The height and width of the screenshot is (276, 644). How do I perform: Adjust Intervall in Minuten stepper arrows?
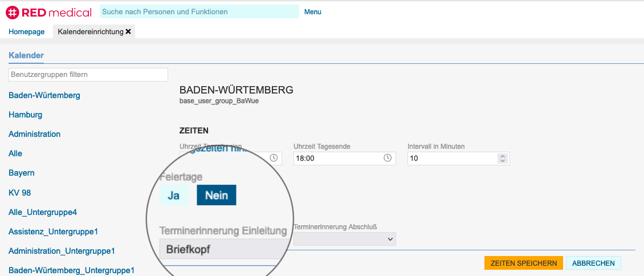[502, 158]
